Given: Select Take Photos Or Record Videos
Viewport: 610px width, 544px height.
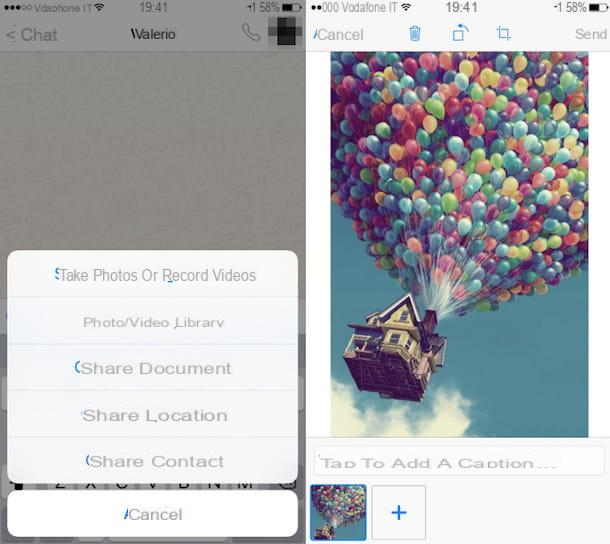Looking at the screenshot, I should (152, 275).
